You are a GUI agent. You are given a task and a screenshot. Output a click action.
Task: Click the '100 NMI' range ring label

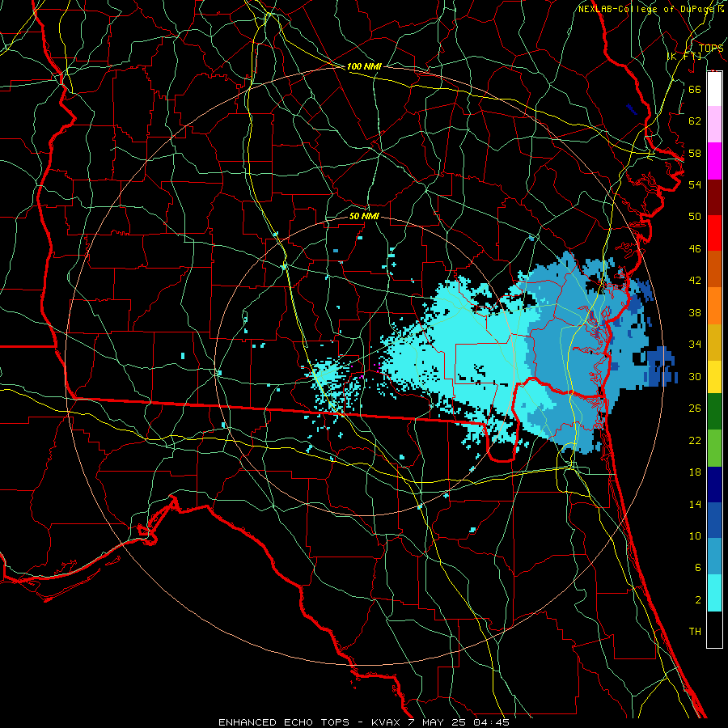(364, 66)
